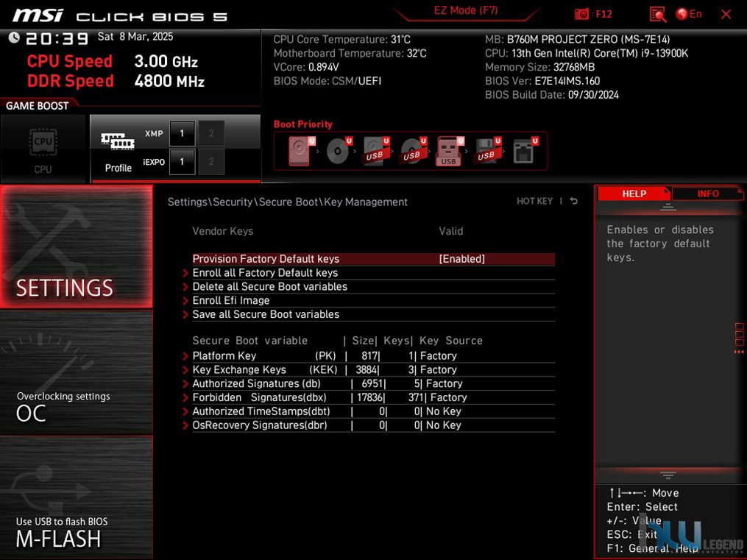This screenshot has height=560, width=747.
Task: Open the OC overclocking settings tile
Action: coord(77,372)
